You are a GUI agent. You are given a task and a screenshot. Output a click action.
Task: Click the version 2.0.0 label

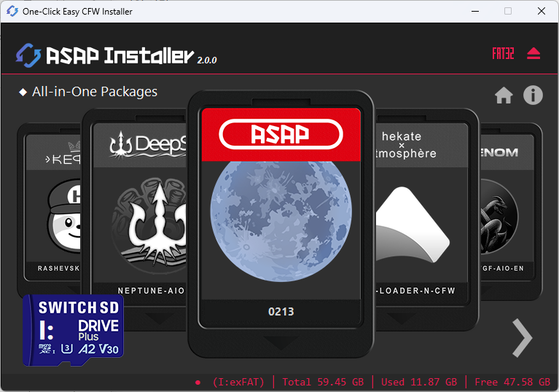tap(207, 60)
